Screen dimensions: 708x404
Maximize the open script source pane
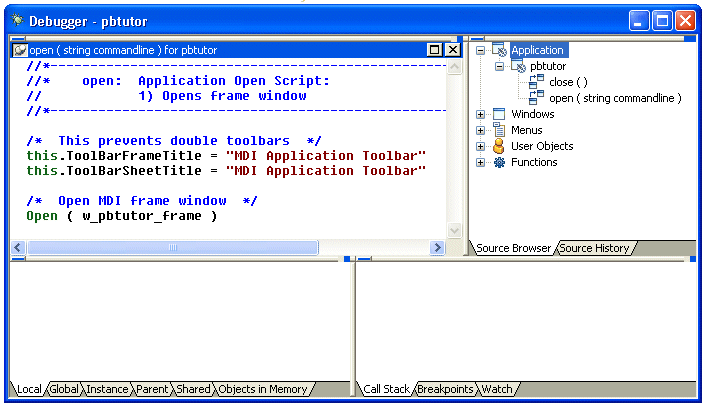(x=434, y=49)
